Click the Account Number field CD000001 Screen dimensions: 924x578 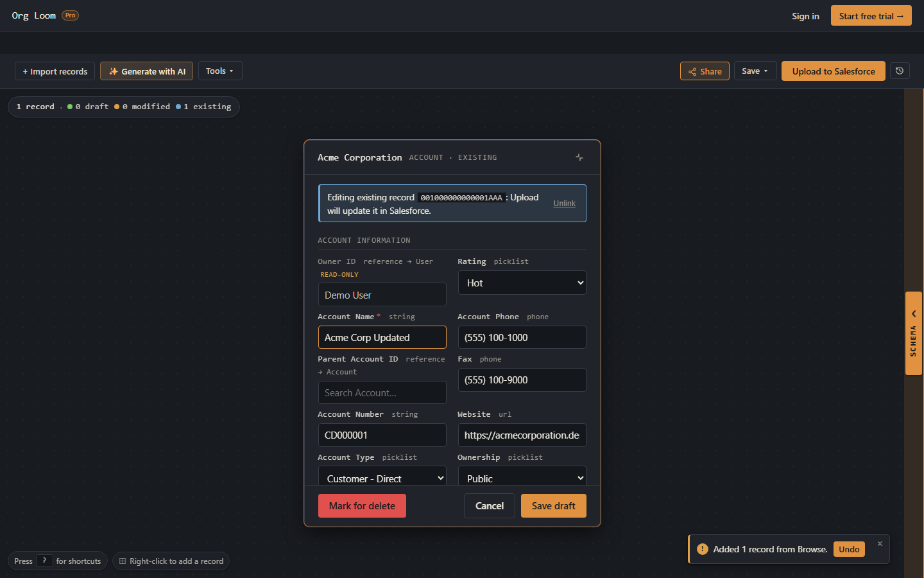pyautogui.click(x=382, y=435)
